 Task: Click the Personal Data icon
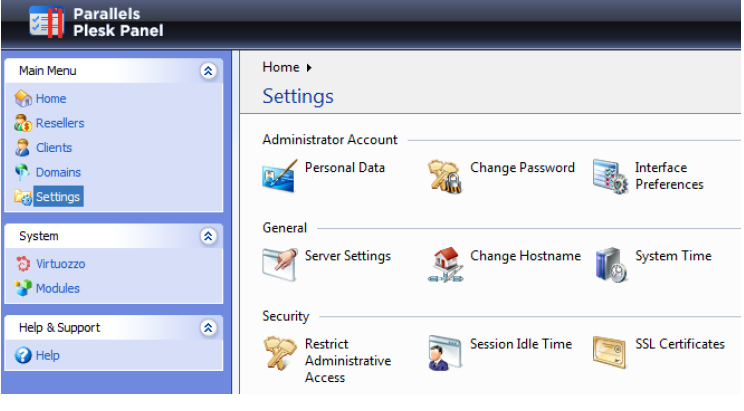[x=279, y=176]
